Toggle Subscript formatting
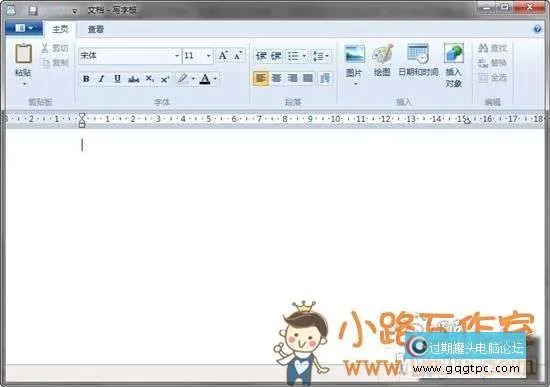Screen dimensions: 550x387 (149, 79)
